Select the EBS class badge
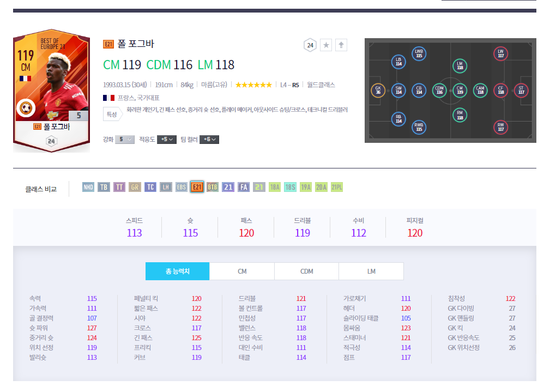 click(182, 187)
